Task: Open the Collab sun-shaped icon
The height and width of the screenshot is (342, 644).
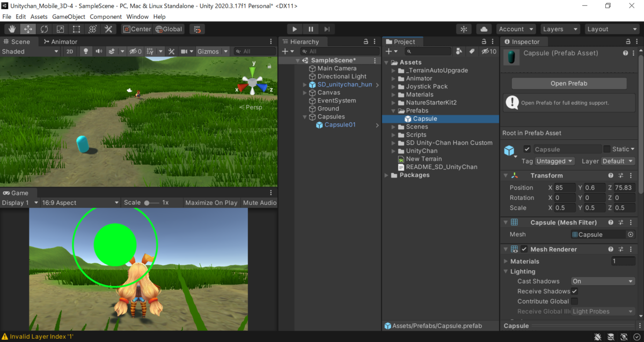Action: pyautogui.click(x=464, y=29)
